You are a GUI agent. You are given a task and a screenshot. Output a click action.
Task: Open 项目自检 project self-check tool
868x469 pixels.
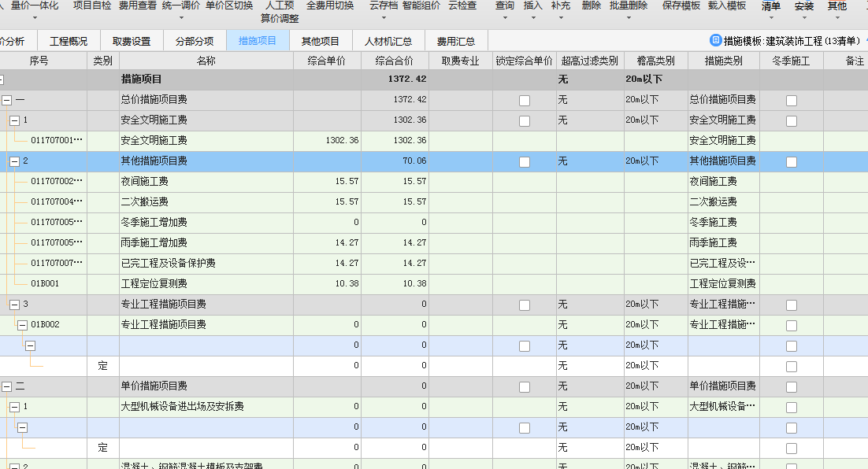click(x=92, y=6)
